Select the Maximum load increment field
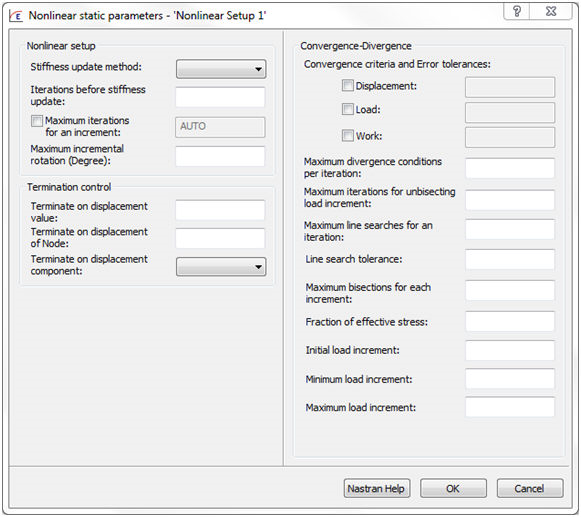Image resolution: width=581 pixels, height=517 pixels. click(510, 407)
